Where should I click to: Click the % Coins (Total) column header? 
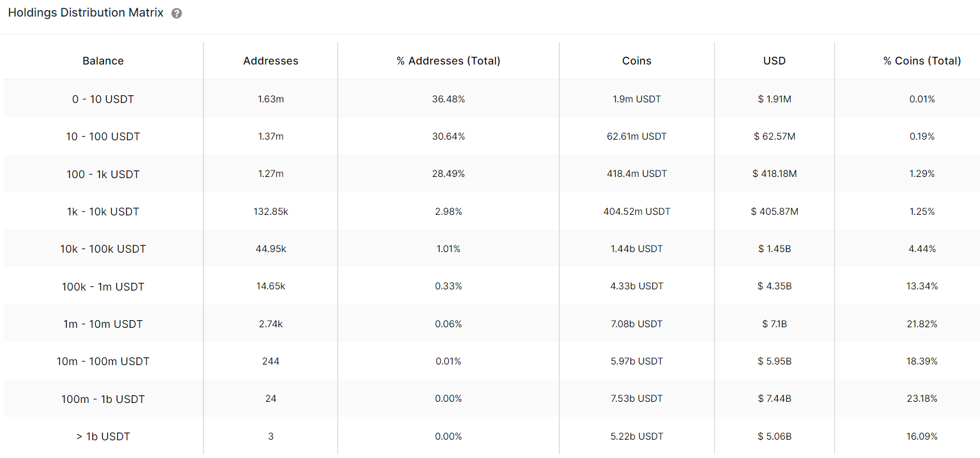tap(922, 61)
